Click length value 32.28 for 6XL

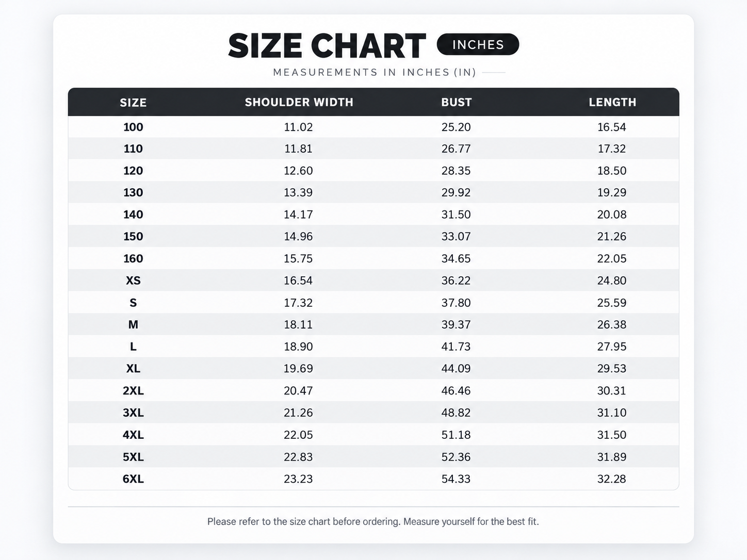click(x=612, y=479)
